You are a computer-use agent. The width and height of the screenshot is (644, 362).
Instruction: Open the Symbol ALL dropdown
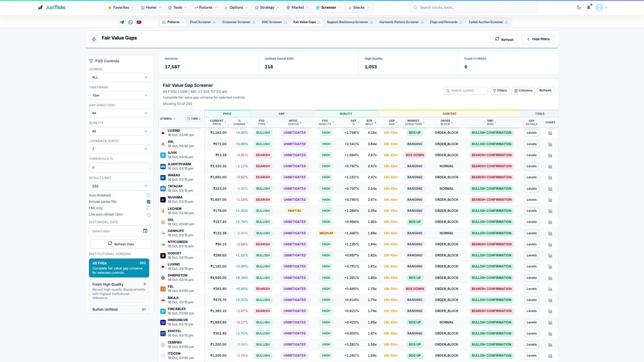pos(119,77)
